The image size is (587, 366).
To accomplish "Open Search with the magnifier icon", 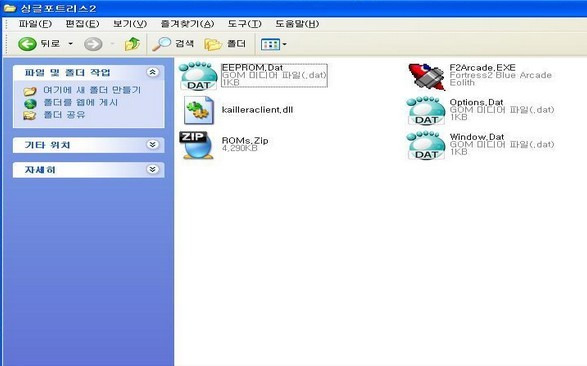I will [x=161, y=44].
